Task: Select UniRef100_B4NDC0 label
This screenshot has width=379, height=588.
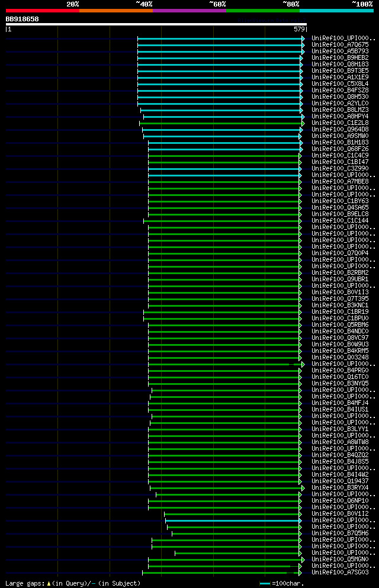Action: point(340,332)
